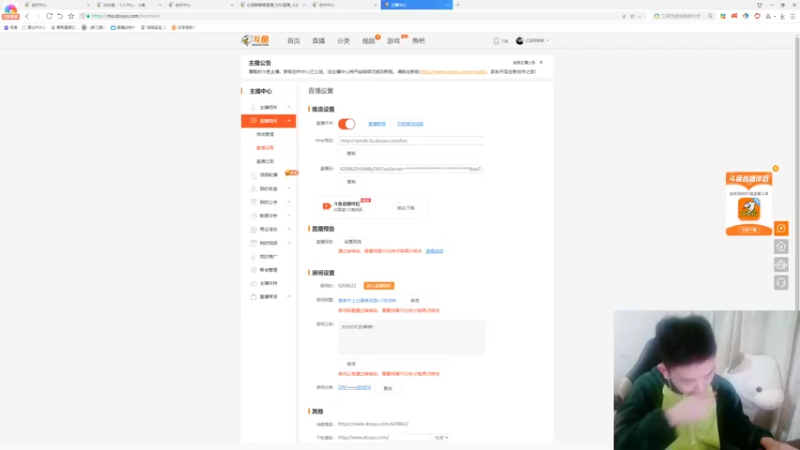Click the home icon on right rail
800x450 pixels.
(x=781, y=246)
